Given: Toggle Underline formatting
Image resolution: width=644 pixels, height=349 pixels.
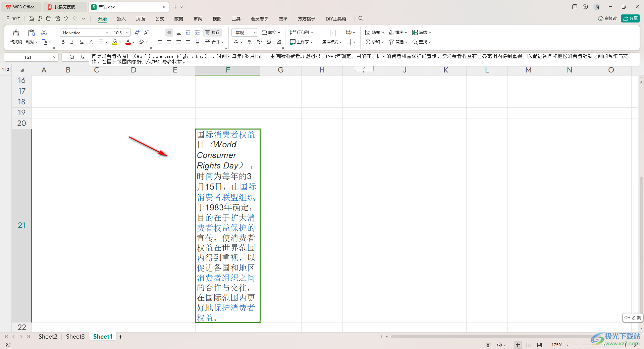Looking at the screenshot, I should tap(82, 42).
